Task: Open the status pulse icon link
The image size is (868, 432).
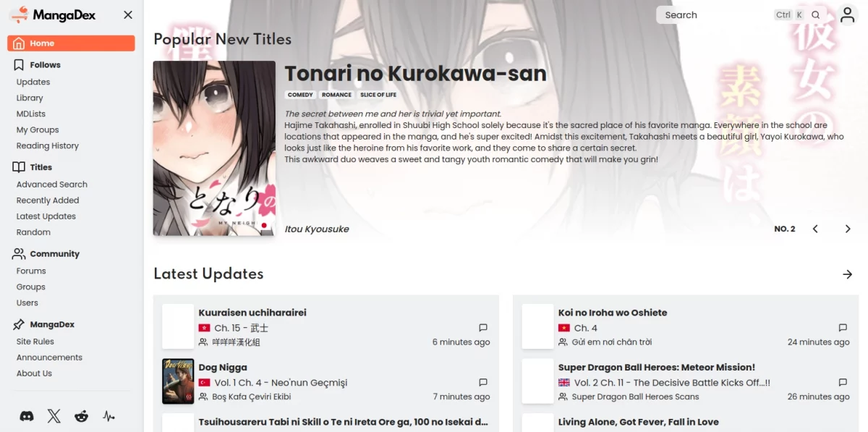Action: click(109, 416)
